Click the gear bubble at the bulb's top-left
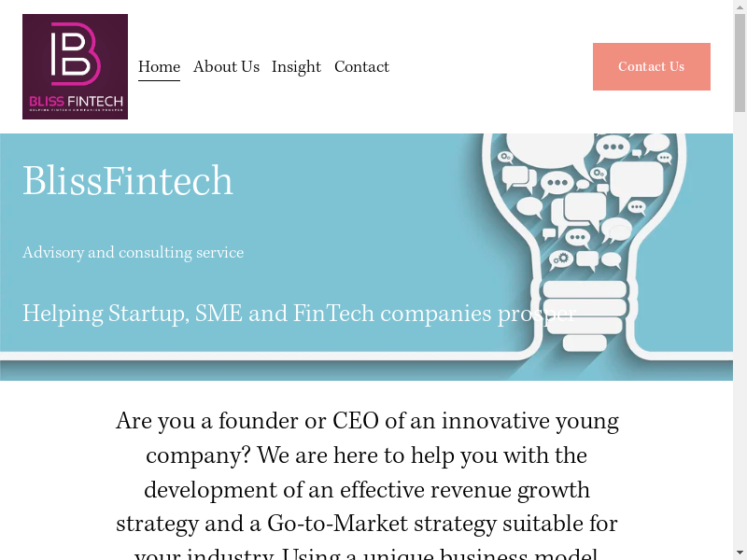The height and width of the screenshot is (560, 747). coord(505,157)
